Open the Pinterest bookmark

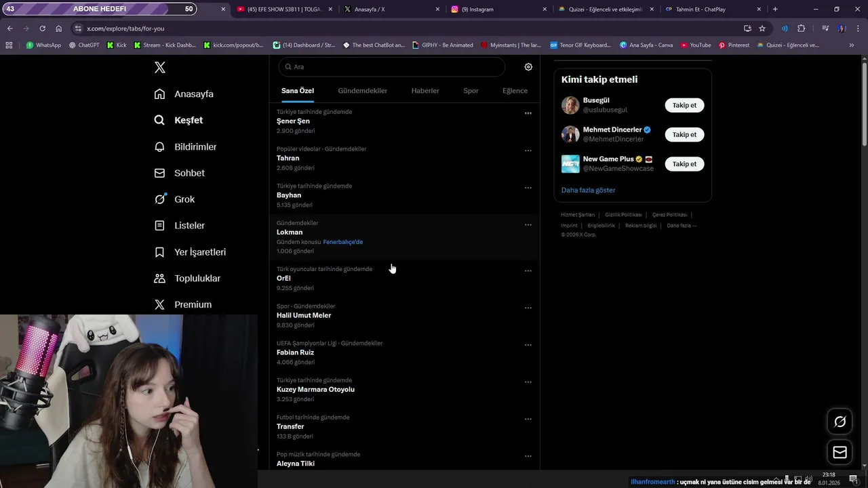pyautogui.click(x=734, y=45)
